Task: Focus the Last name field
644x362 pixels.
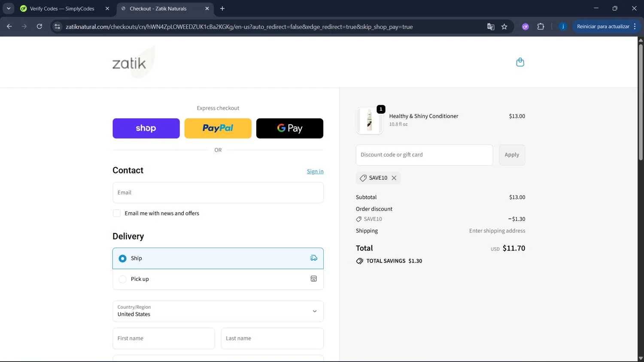Action: [x=272, y=338]
